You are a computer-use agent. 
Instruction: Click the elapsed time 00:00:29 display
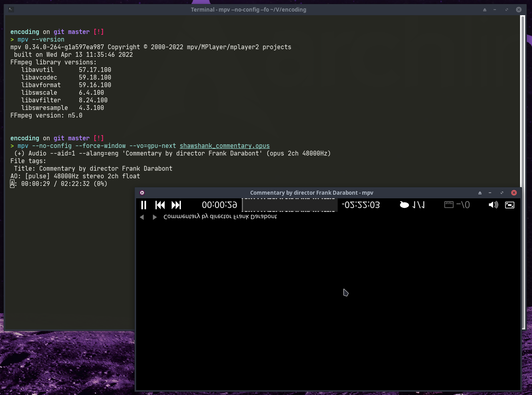[219, 205]
